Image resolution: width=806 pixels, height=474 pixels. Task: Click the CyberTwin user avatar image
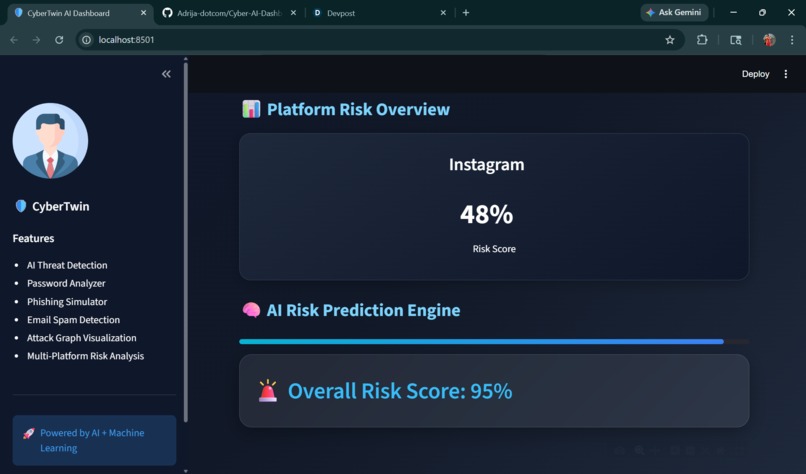pos(50,141)
